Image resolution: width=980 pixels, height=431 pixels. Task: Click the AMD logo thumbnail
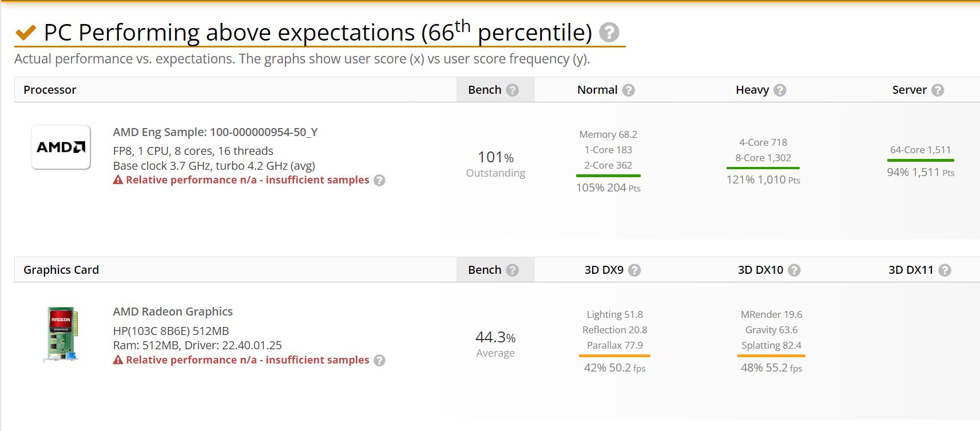pos(61,147)
